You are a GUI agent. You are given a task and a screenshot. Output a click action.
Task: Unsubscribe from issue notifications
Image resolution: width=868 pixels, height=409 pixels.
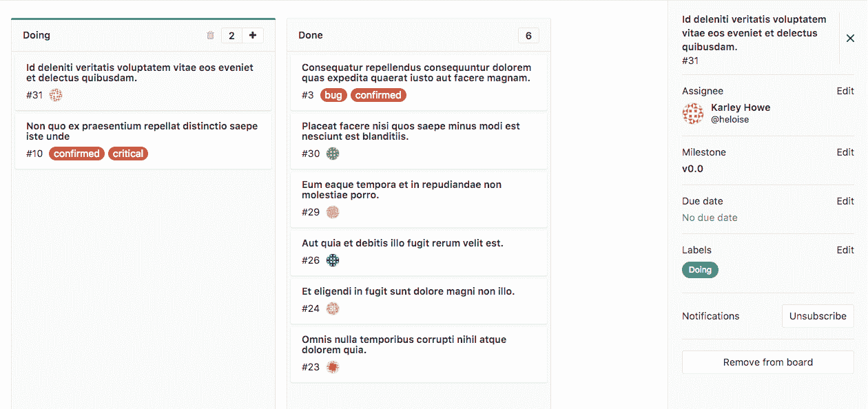818,316
